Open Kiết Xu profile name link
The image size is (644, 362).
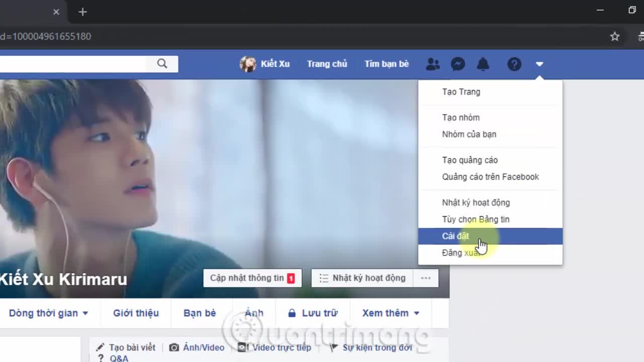tap(275, 64)
